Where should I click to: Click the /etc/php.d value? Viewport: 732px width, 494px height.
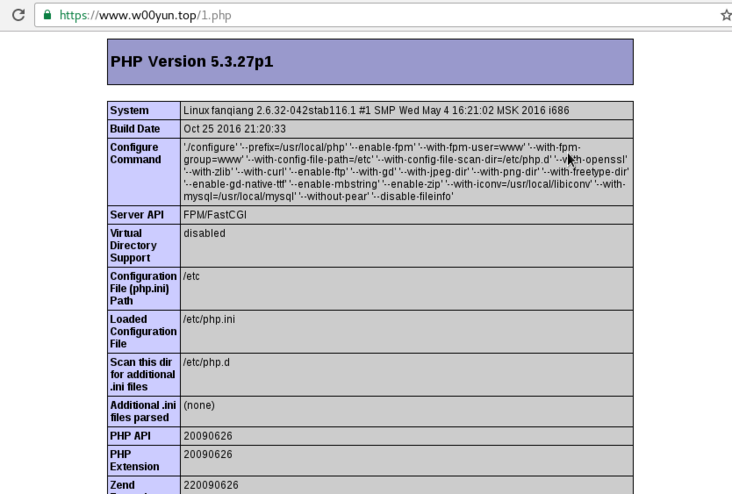click(x=206, y=362)
